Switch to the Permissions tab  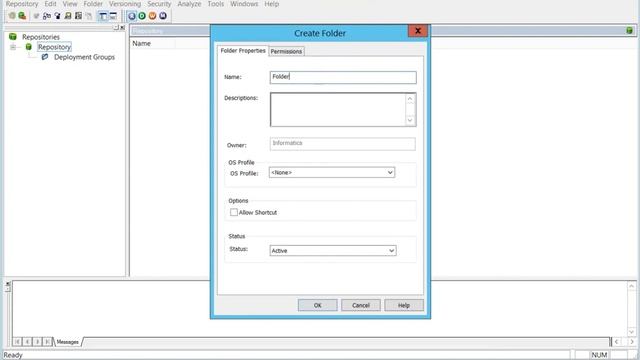tap(286, 51)
